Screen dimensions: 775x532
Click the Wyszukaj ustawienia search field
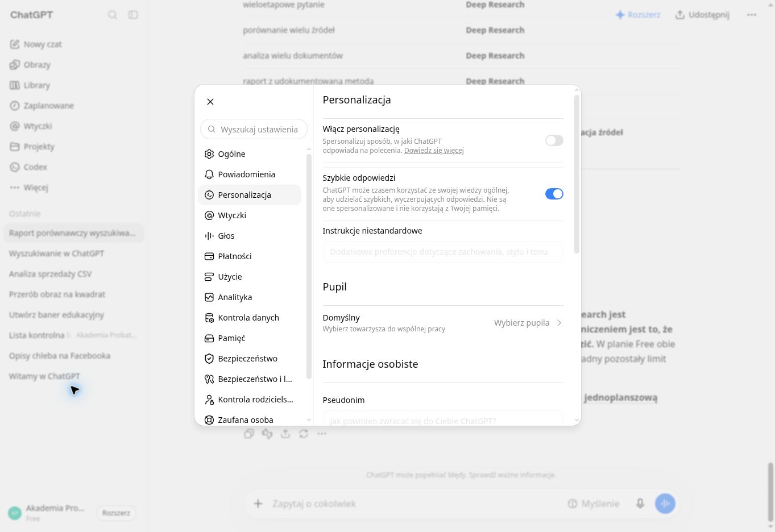[254, 130]
